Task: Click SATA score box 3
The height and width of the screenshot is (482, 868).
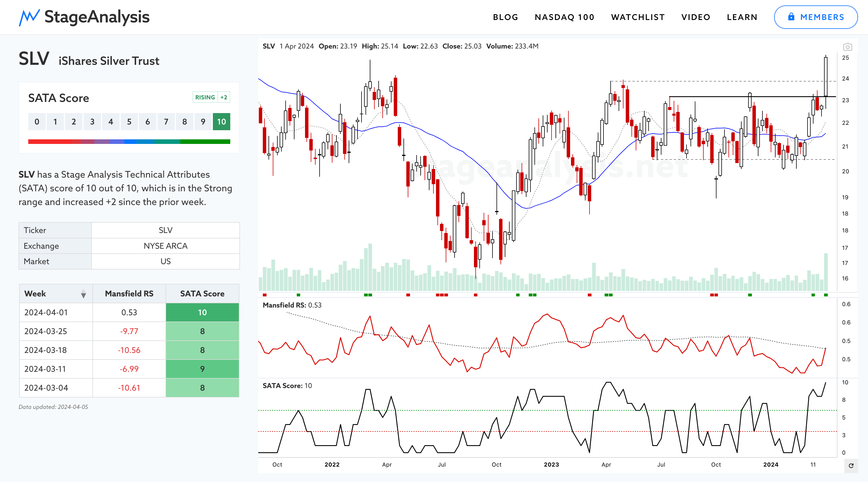Action: 92,122
